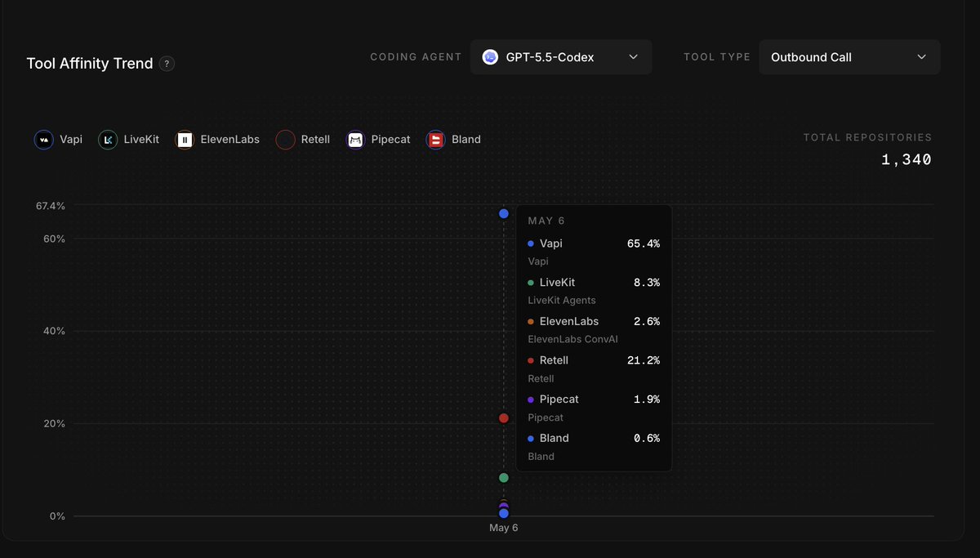The height and width of the screenshot is (558, 980).
Task: Click the 'May 6' x-axis label
Action: tap(504, 528)
